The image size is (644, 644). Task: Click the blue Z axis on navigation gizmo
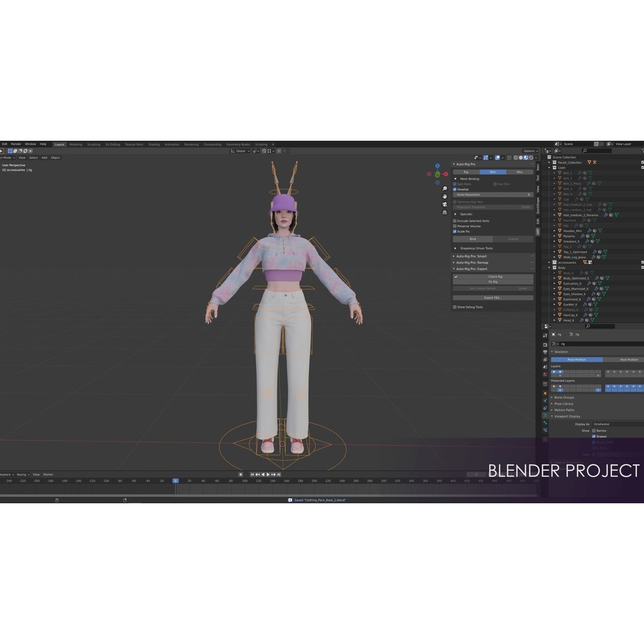[438, 166]
